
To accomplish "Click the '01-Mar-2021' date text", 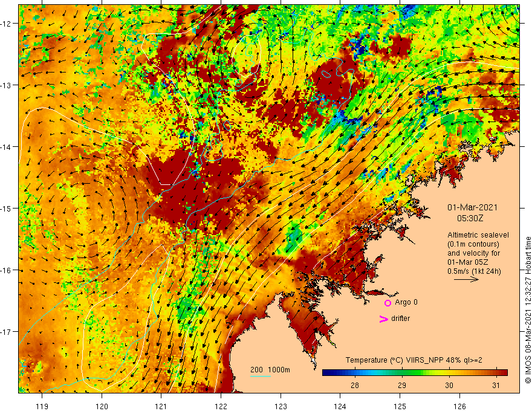I will (x=472, y=207).
